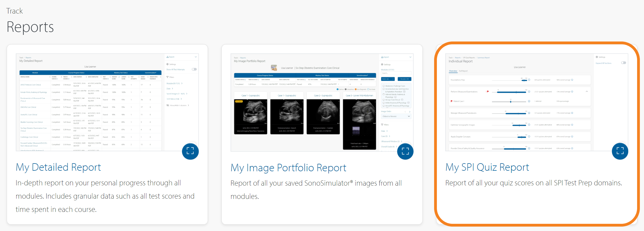
Task: Click Filters funnel icon in Detailed Report preview
Action: [x=168, y=77]
